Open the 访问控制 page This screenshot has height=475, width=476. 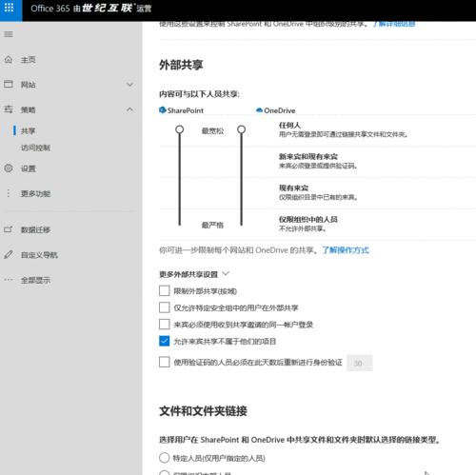pyautogui.click(x=35, y=148)
